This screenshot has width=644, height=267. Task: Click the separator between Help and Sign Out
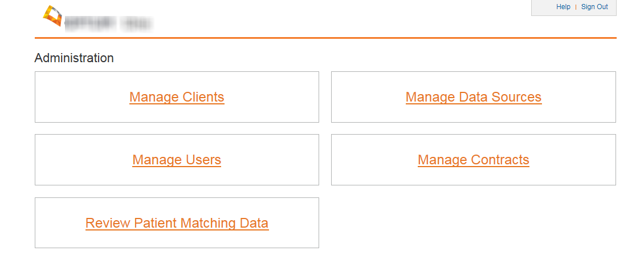click(576, 7)
